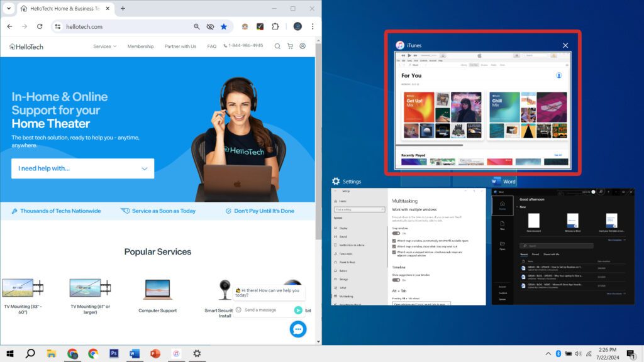
Task: Expand the "I need help with..." dropdown
Action: 82,168
